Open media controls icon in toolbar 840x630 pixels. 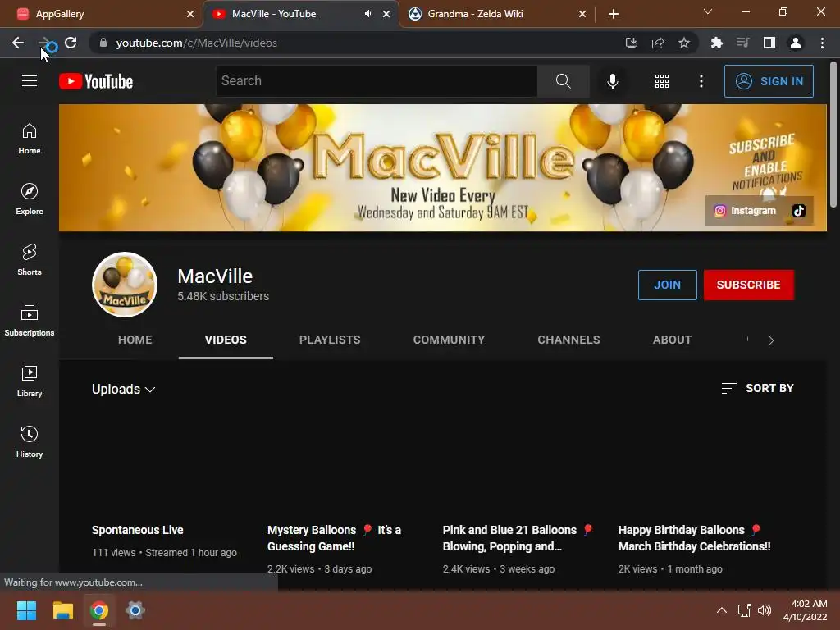point(742,43)
